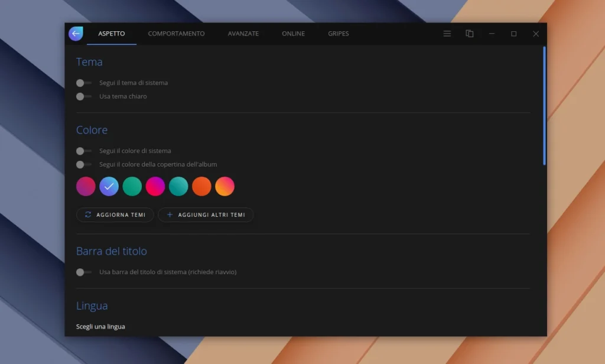605x364 pixels.
Task: Switch to the Comportamento tab
Action: click(176, 34)
